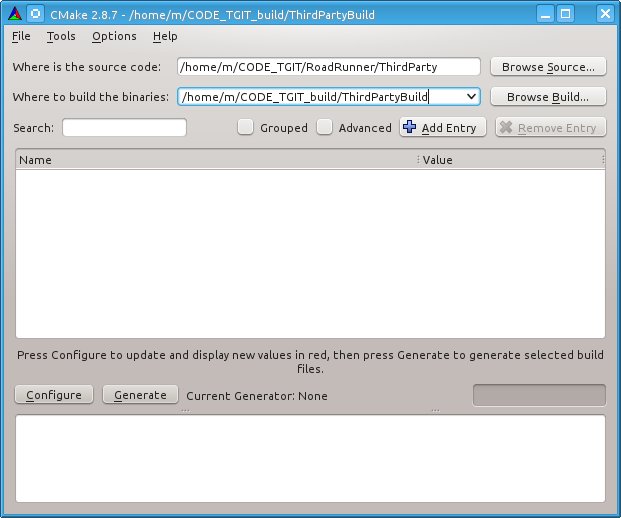Click the CMake logo in title bar
621x518 pixels.
click(13, 14)
